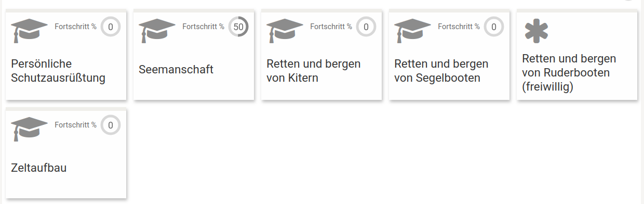644x204 pixels.
Task: Select the 50 percent progress circle of Seemanschaft
Action: coord(238,27)
